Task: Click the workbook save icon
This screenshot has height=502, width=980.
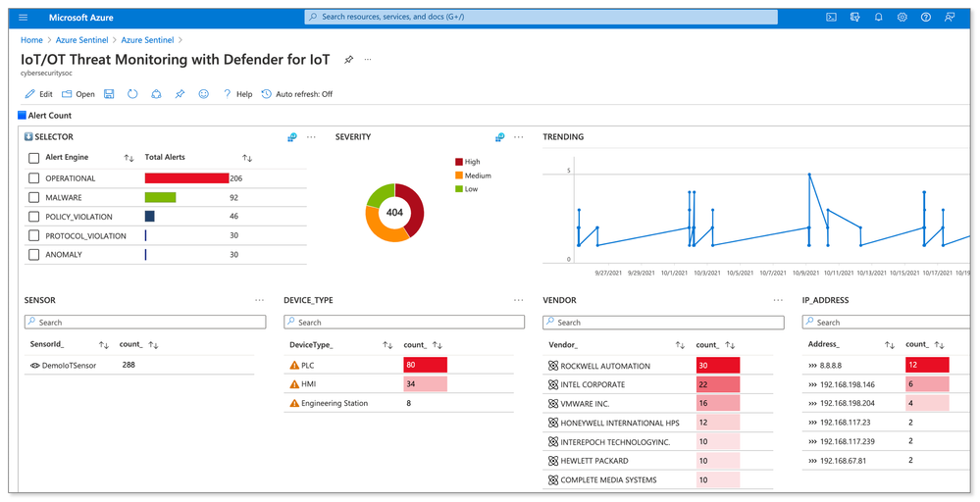Action: click(109, 94)
